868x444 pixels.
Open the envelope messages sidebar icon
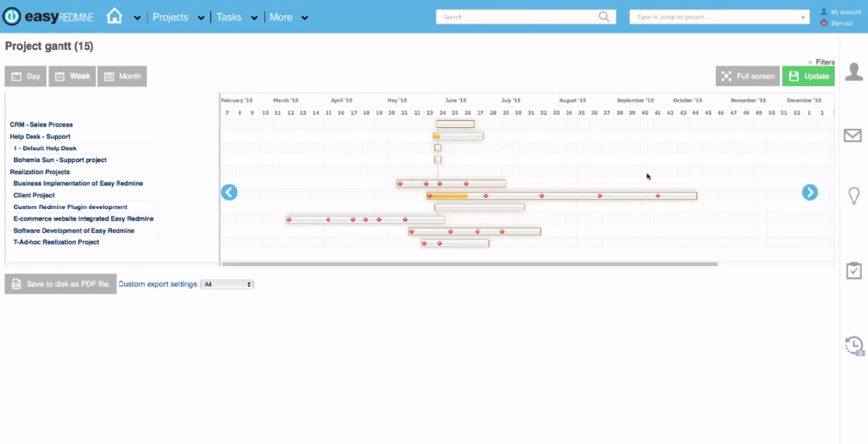[854, 135]
